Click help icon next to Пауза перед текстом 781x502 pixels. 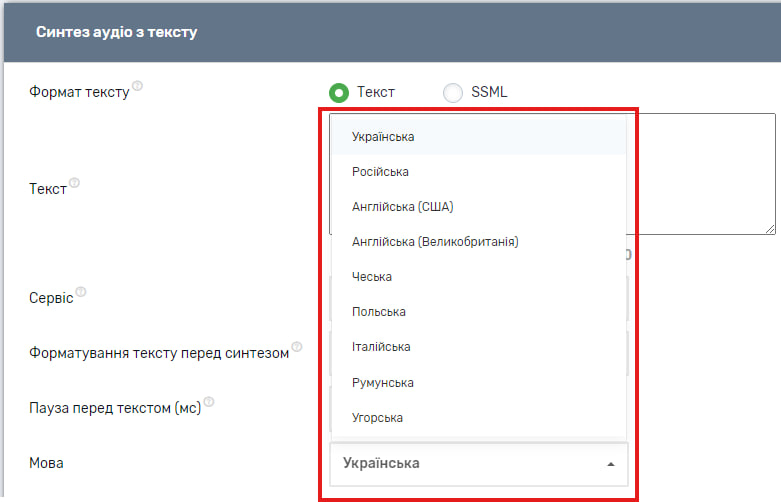click(210, 403)
